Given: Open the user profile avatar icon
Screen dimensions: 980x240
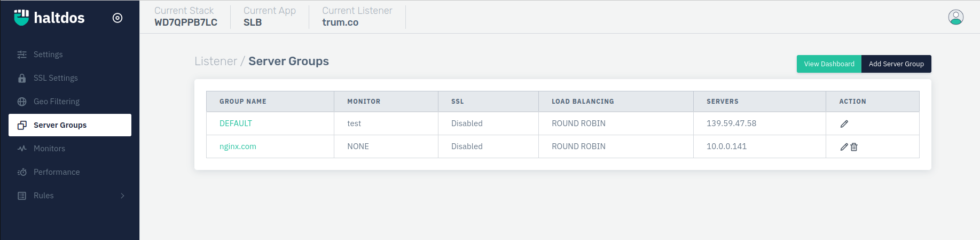Looking at the screenshot, I should click(x=956, y=17).
